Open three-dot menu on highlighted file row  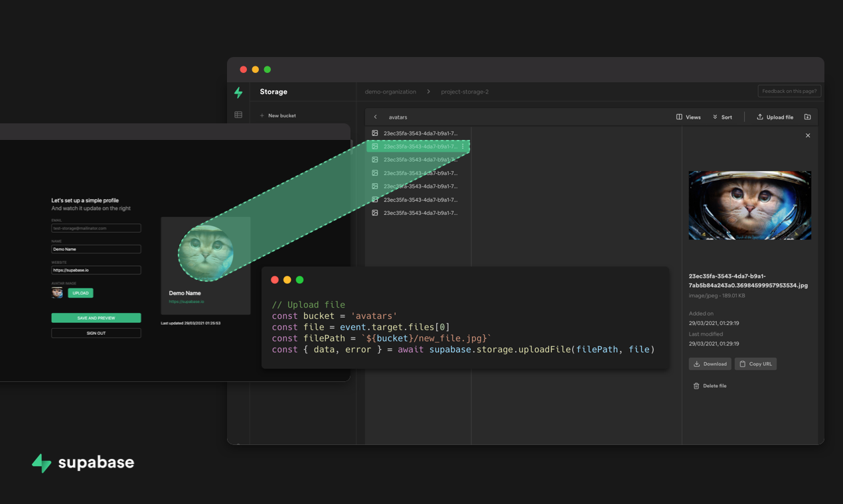(463, 147)
